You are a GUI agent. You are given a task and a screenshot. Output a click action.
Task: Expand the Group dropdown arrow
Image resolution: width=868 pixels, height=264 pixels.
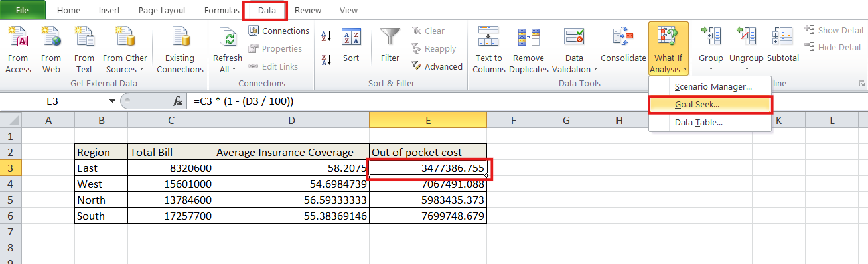(x=711, y=68)
